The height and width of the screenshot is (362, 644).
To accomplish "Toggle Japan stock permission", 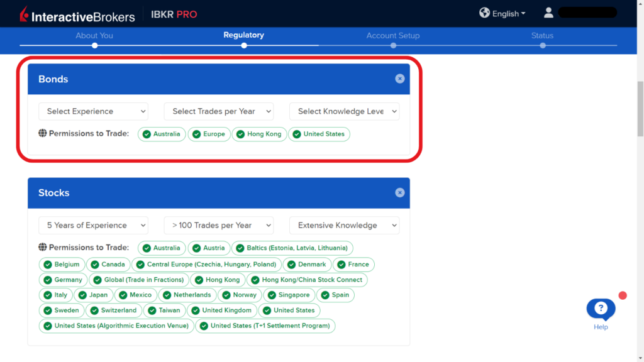I will click(94, 295).
